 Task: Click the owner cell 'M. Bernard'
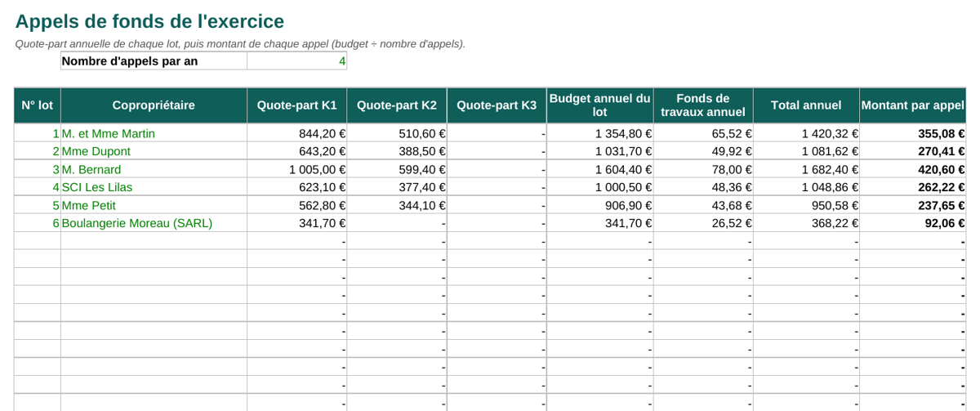[154, 169]
